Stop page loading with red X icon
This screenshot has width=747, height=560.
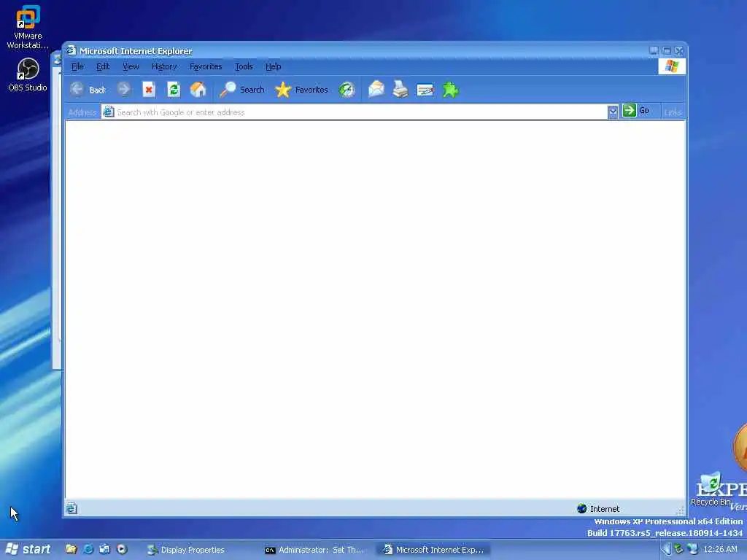point(149,90)
